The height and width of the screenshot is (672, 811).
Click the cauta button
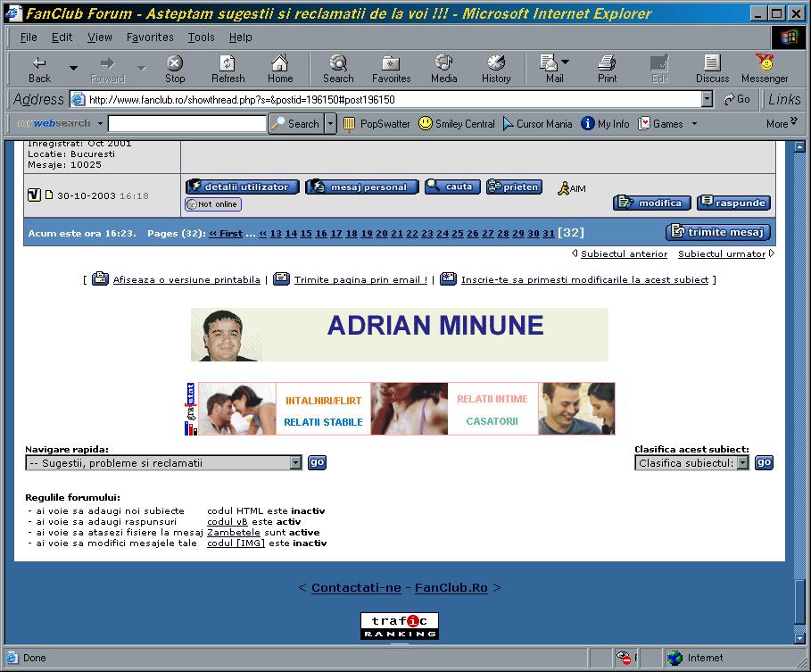click(x=452, y=187)
